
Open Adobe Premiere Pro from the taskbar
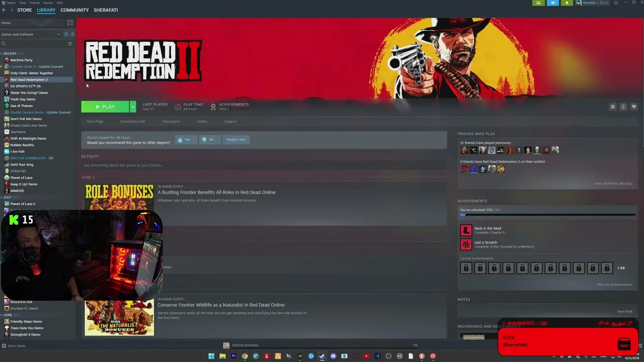(233, 356)
